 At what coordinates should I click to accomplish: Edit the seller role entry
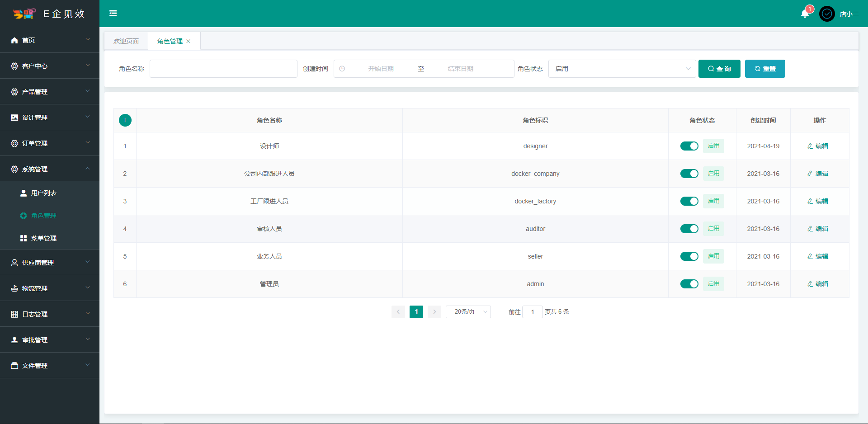[818, 256]
